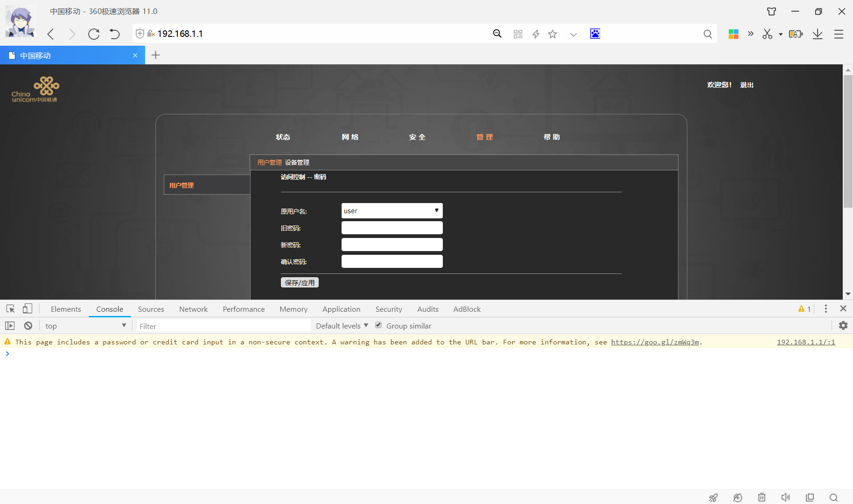
Task: Expand the address bar chevron dropdown
Action: tap(573, 34)
